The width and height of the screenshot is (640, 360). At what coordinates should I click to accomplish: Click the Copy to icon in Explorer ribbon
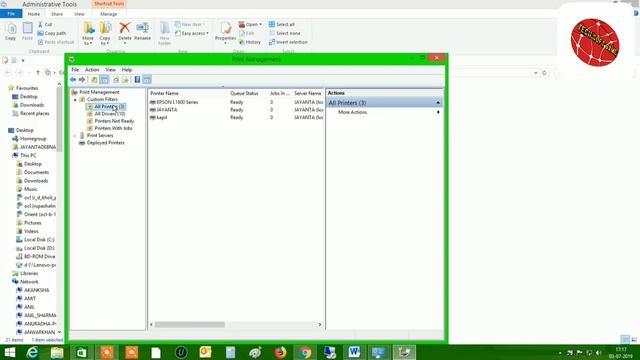[105, 33]
